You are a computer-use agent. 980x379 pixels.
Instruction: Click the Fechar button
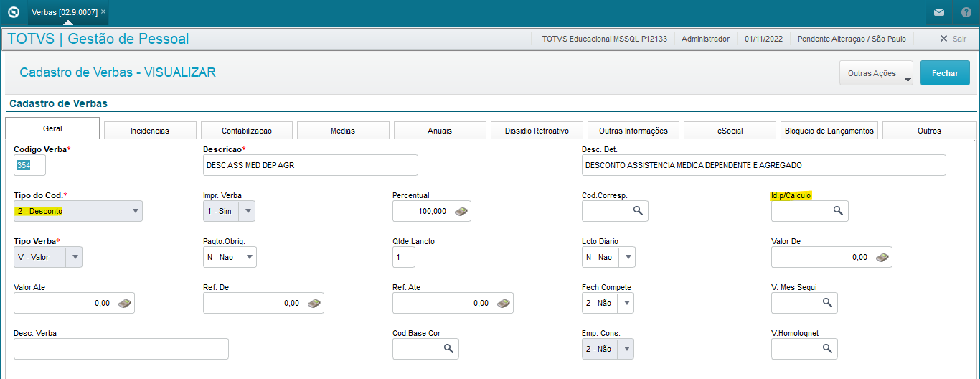tap(945, 73)
